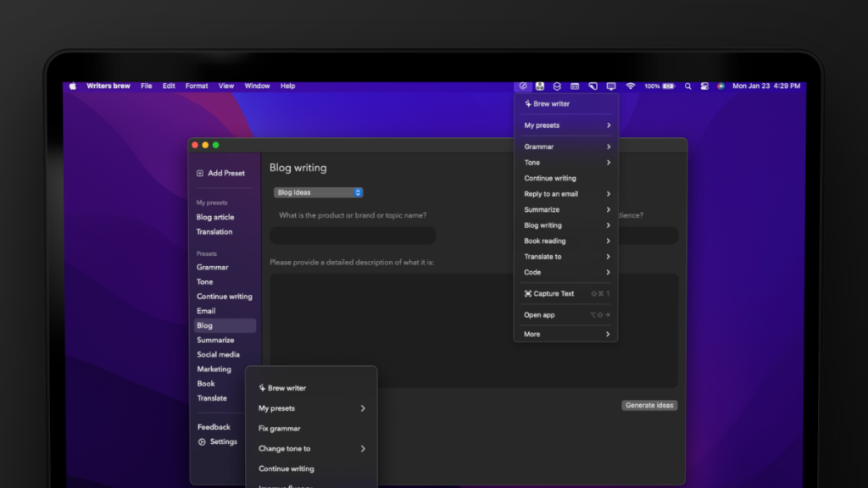
Task: Click the Add Preset plus icon
Action: (200, 173)
